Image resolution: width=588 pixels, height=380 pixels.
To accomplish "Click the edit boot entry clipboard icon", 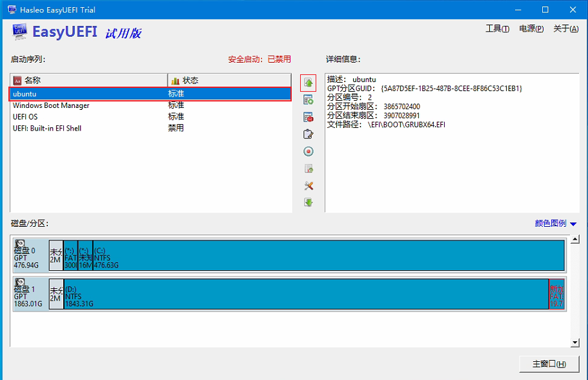I will tap(309, 134).
